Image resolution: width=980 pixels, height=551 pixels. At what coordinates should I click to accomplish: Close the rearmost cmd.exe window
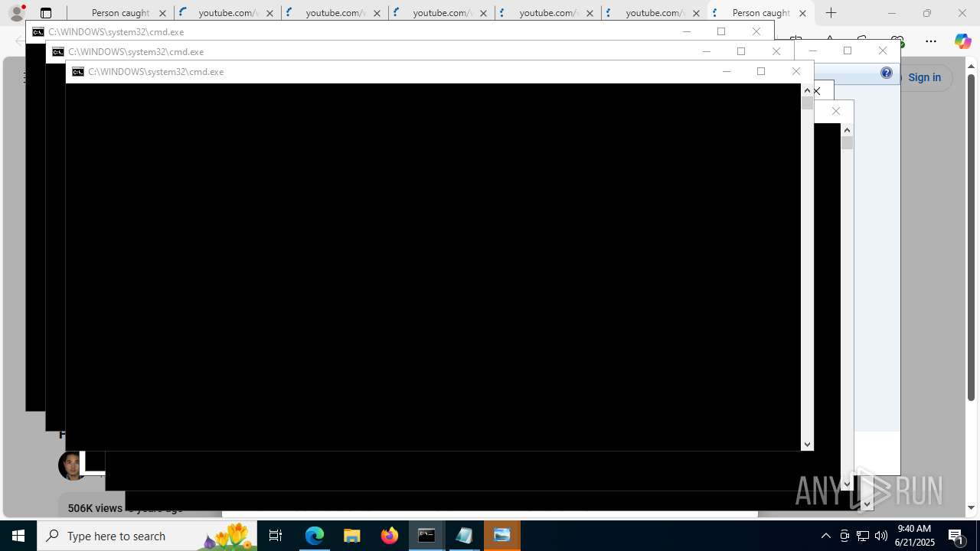click(756, 31)
